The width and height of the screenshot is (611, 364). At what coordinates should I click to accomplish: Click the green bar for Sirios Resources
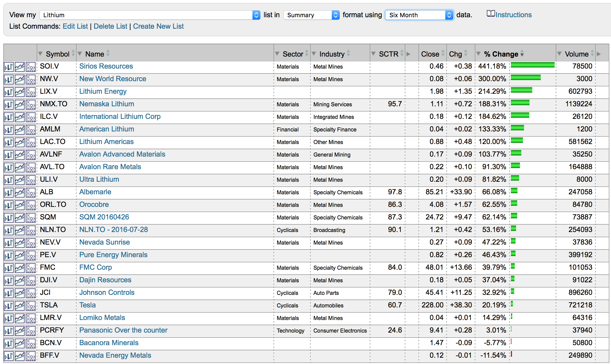pyautogui.click(x=533, y=65)
